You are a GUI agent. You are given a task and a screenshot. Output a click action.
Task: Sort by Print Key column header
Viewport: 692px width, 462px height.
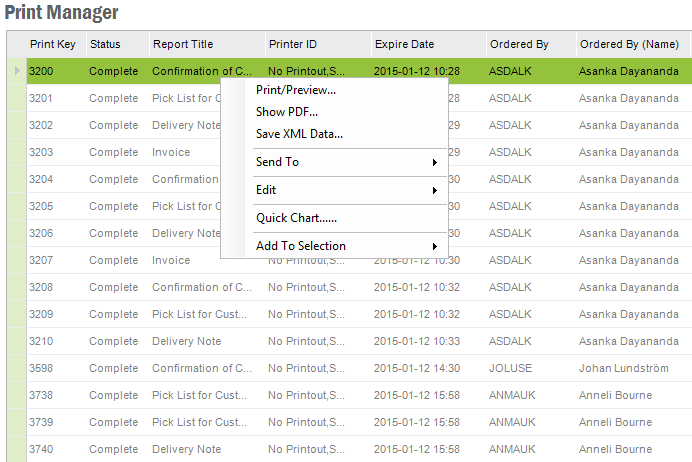[x=52, y=44]
